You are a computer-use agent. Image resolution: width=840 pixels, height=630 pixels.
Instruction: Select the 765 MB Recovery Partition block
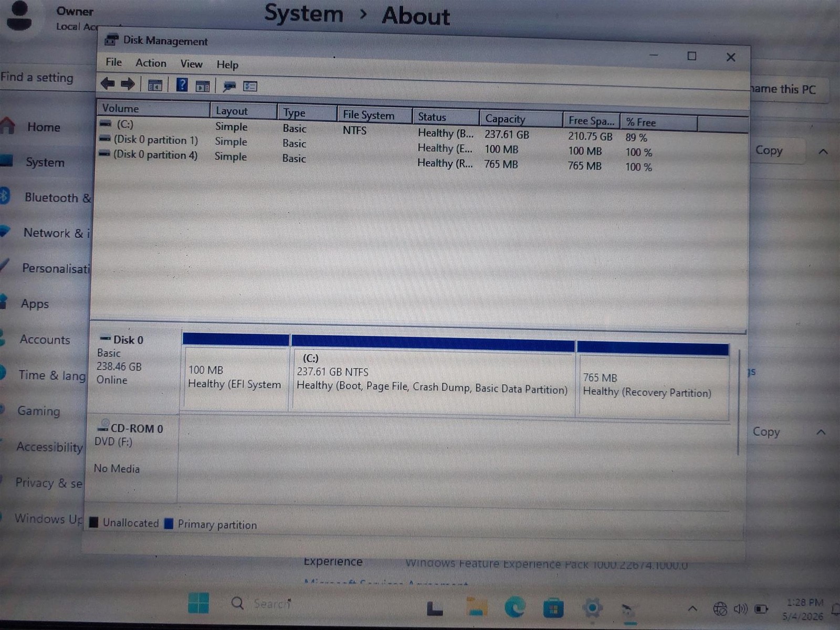click(653, 381)
